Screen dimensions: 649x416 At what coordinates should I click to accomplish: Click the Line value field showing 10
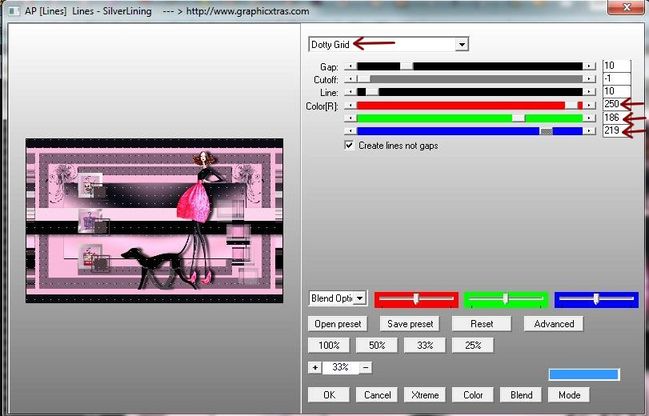click(x=616, y=91)
